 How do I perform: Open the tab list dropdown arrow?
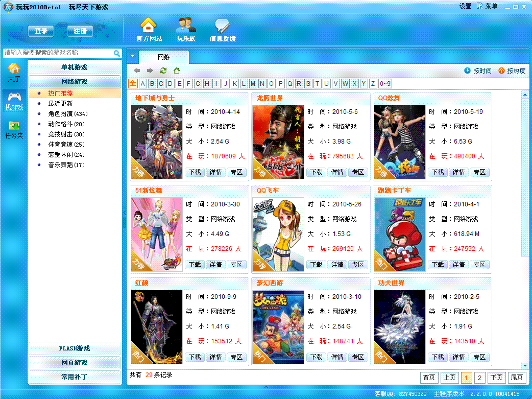point(133,56)
